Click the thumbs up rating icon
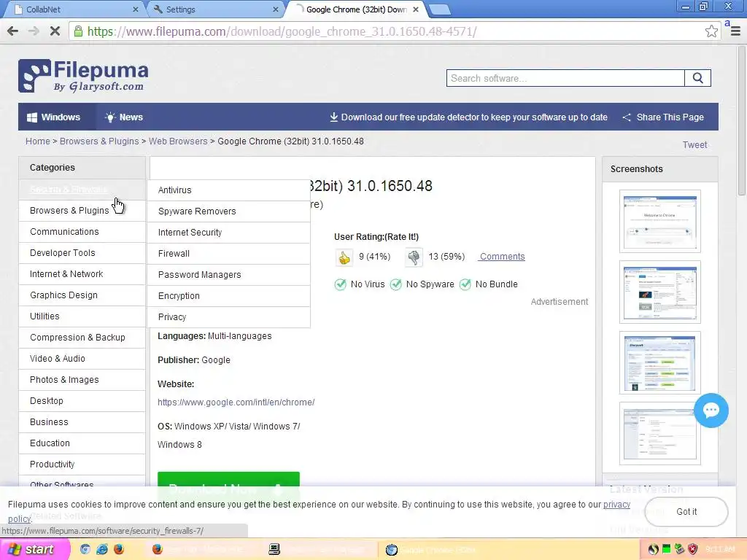The image size is (747, 560). [x=344, y=257]
